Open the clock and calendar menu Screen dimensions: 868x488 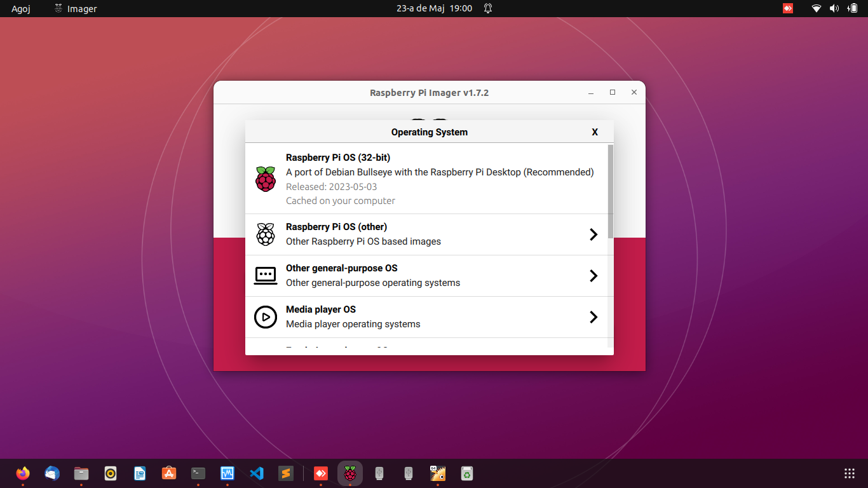point(434,8)
